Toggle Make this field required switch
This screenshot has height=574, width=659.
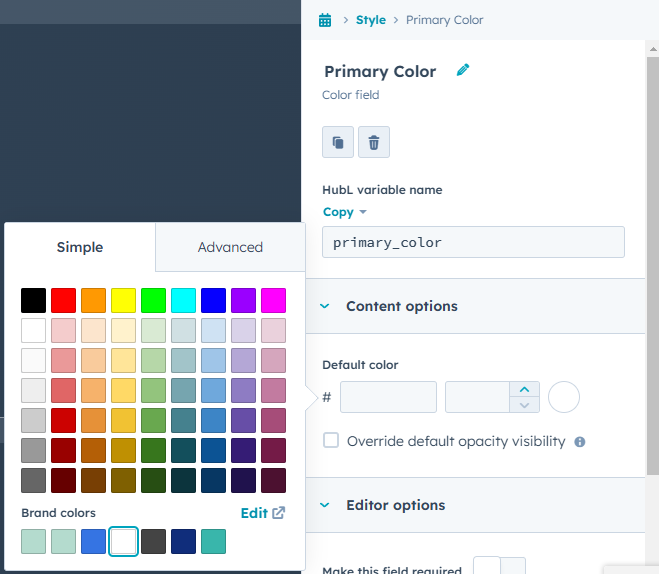coord(499,565)
